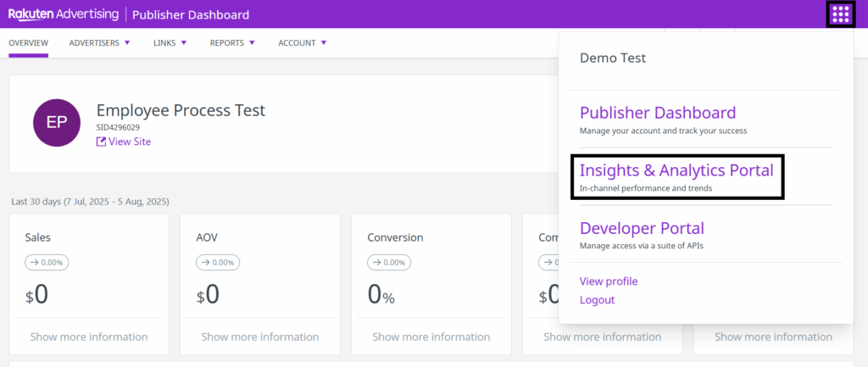Click the Sales 0.00% trend badge
The height and width of the screenshot is (367, 868).
click(x=48, y=263)
